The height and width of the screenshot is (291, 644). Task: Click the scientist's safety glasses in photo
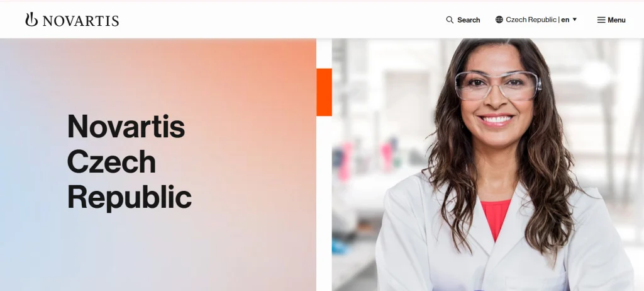(x=498, y=86)
